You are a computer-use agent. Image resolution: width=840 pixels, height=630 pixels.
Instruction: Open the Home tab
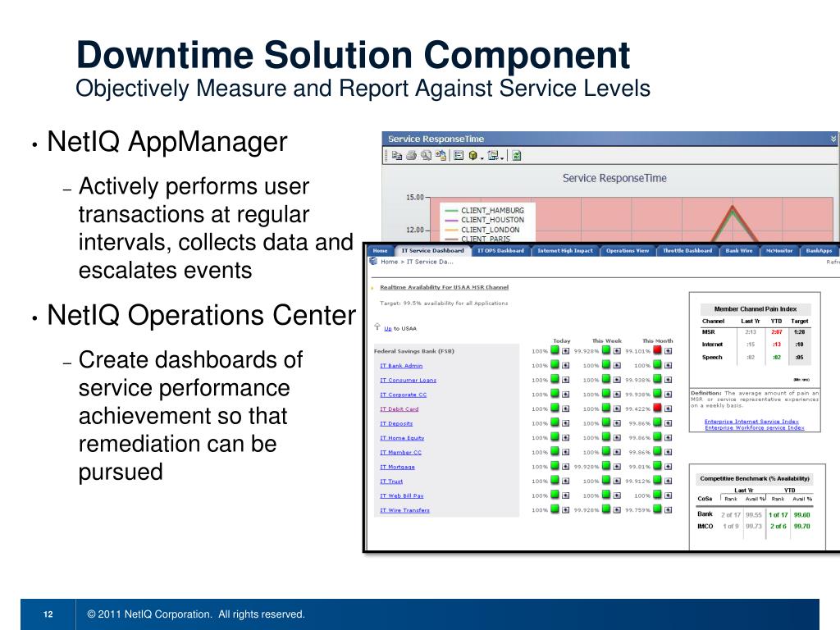tap(380, 251)
